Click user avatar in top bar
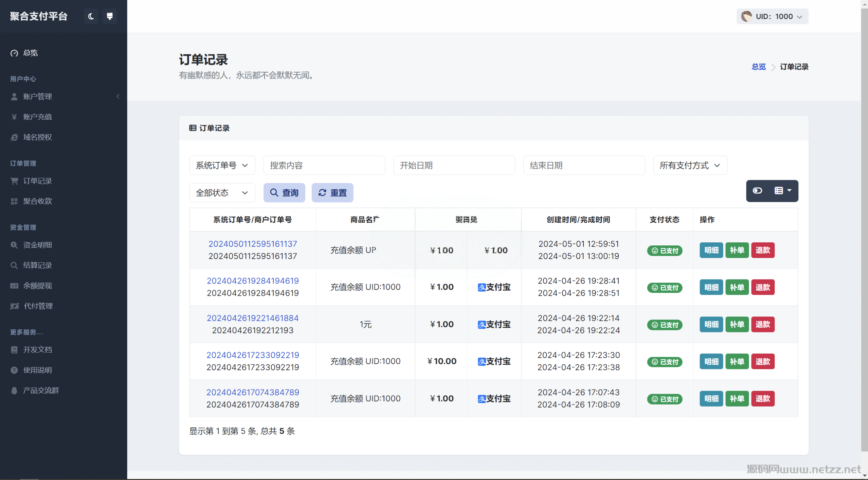 746,16
